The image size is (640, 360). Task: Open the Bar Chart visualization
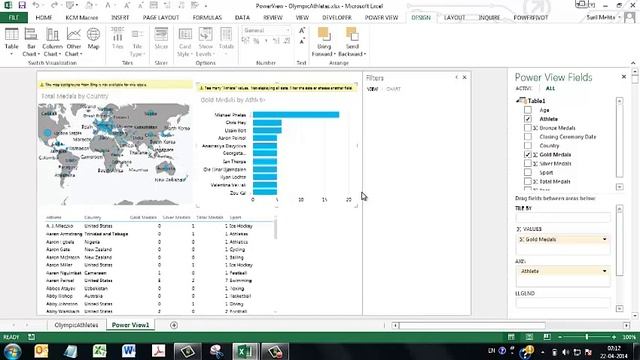tap(31, 42)
